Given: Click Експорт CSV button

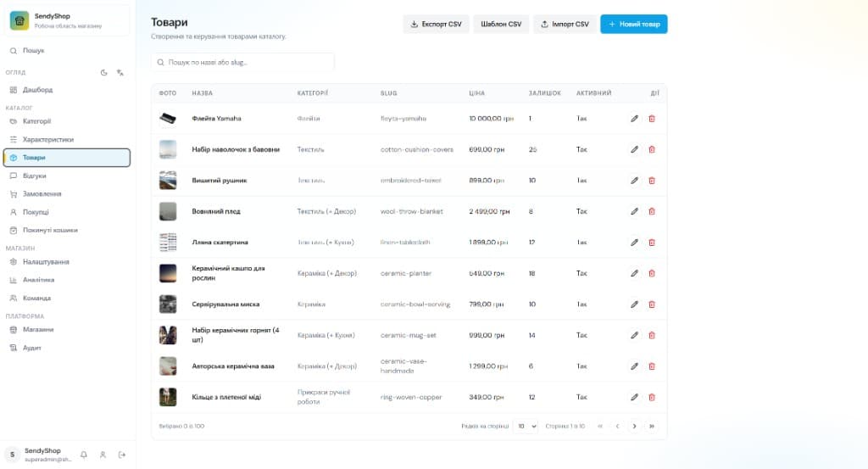Looking at the screenshot, I should (x=437, y=24).
